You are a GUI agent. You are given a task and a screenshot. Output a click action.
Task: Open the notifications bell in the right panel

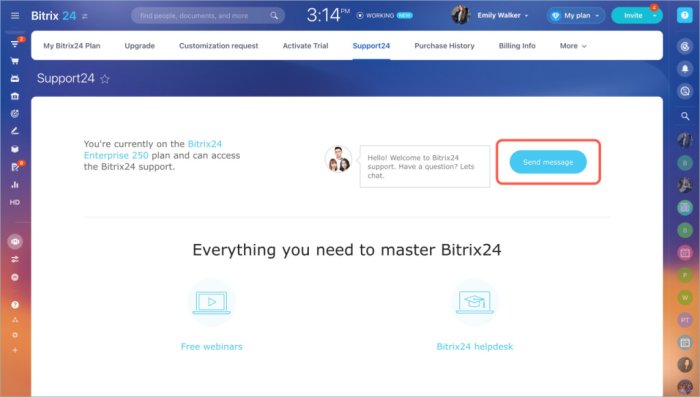[685, 69]
